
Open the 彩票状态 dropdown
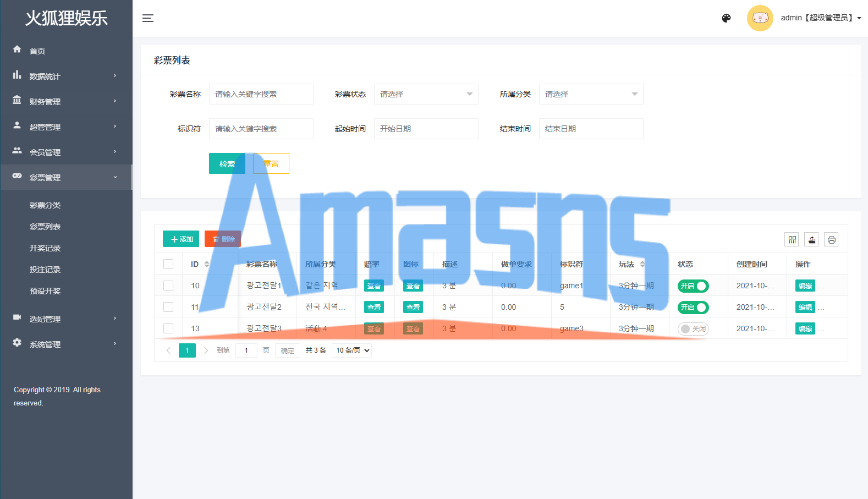(x=426, y=94)
